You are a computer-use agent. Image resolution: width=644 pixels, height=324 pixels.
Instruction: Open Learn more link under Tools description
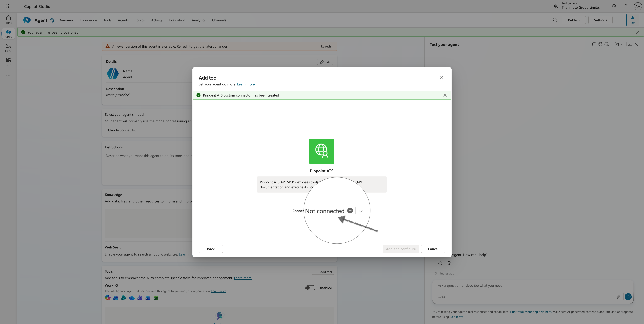point(243,278)
